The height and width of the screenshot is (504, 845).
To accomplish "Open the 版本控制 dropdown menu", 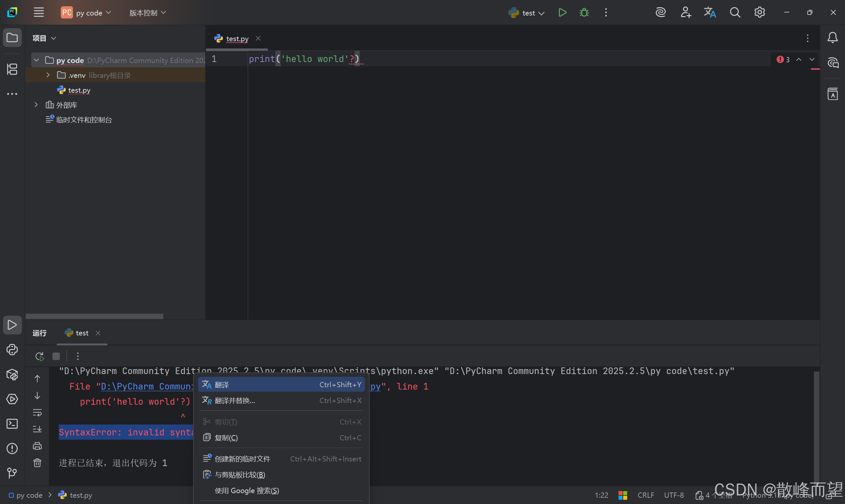I will pyautogui.click(x=148, y=13).
